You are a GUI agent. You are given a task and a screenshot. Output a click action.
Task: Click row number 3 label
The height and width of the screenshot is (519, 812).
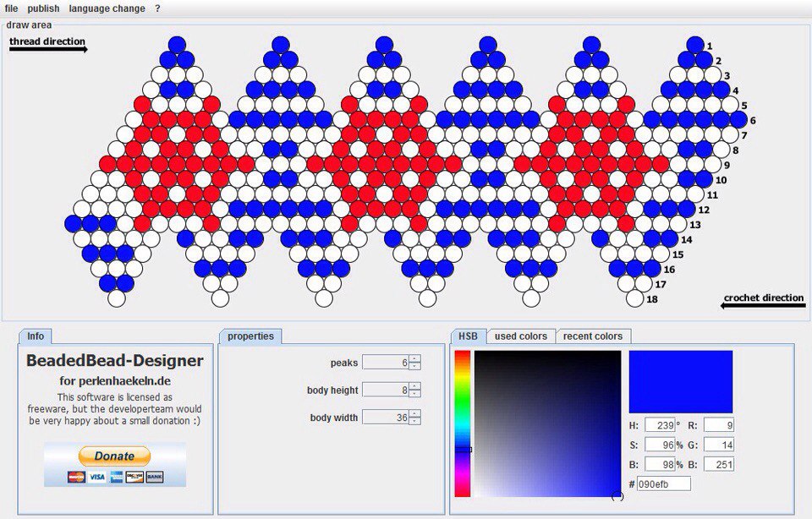pyautogui.click(x=727, y=76)
